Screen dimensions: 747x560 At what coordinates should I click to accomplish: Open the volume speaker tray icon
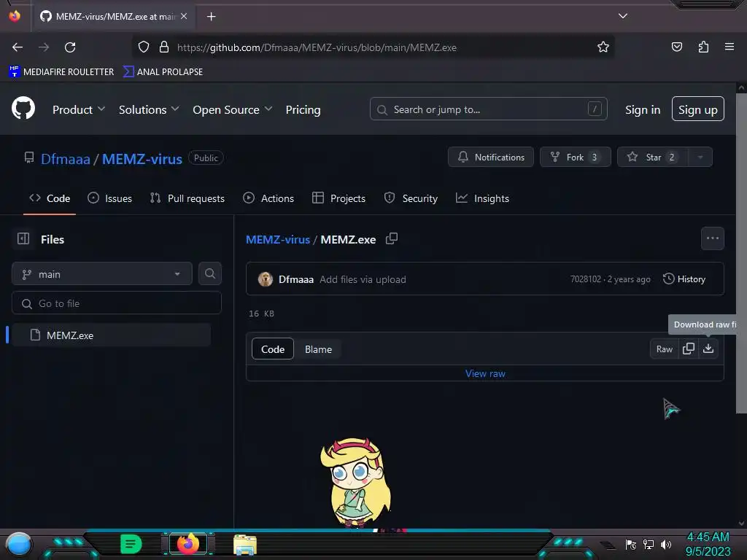click(x=666, y=544)
